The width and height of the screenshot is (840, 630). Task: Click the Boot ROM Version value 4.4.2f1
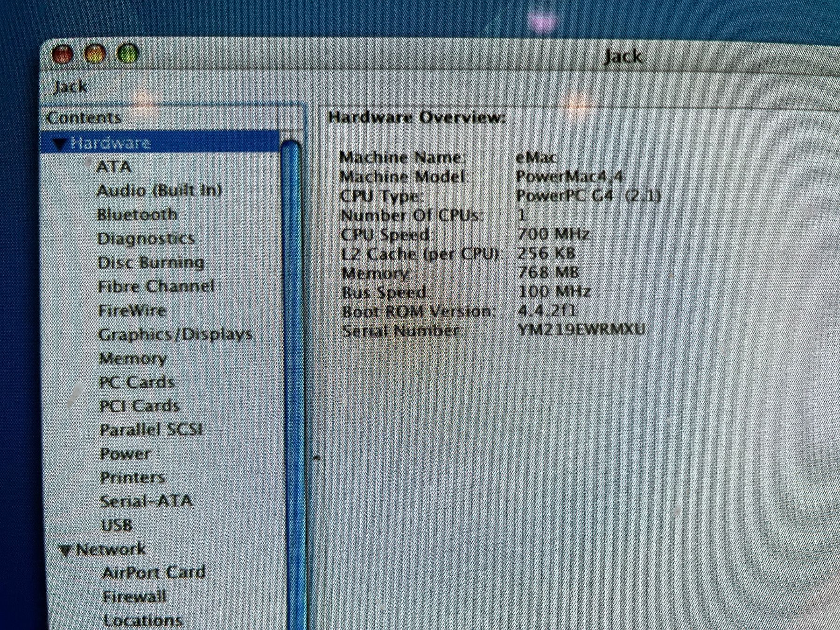(x=547, y=310)
